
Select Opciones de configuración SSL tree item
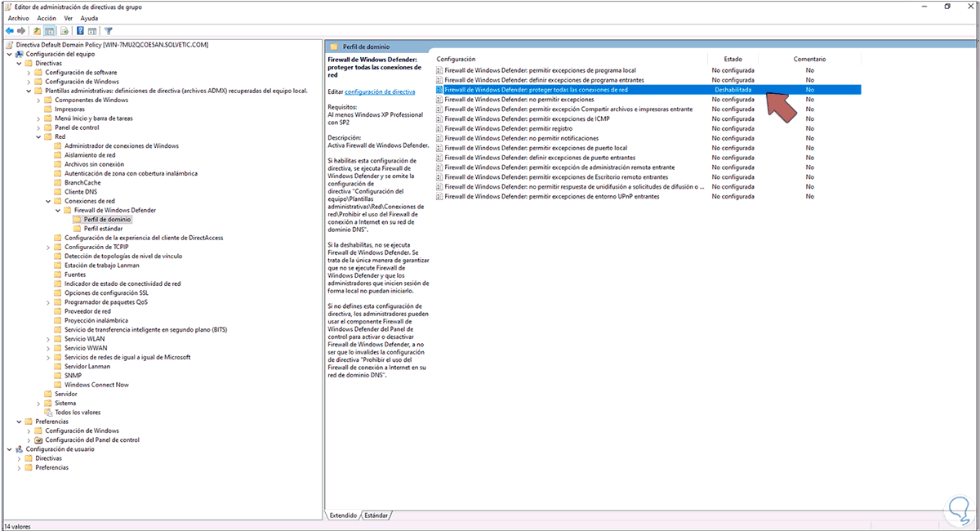(106, 292)
